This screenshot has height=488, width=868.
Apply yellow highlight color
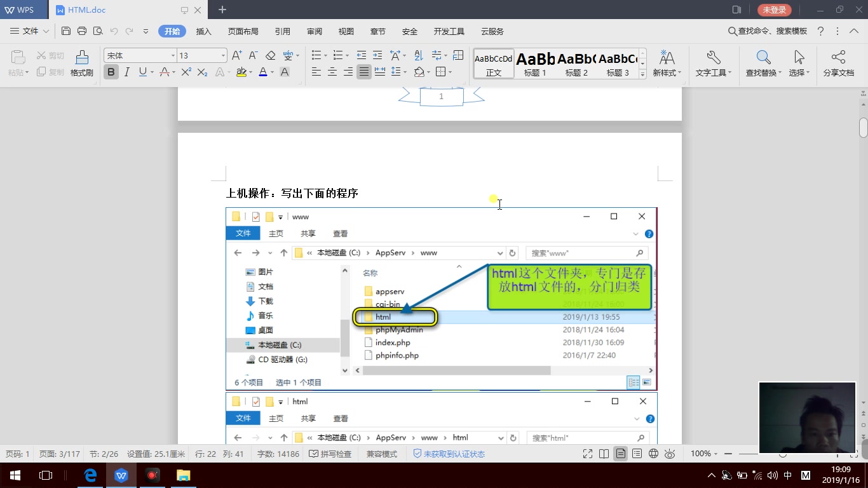pos(241,72)
